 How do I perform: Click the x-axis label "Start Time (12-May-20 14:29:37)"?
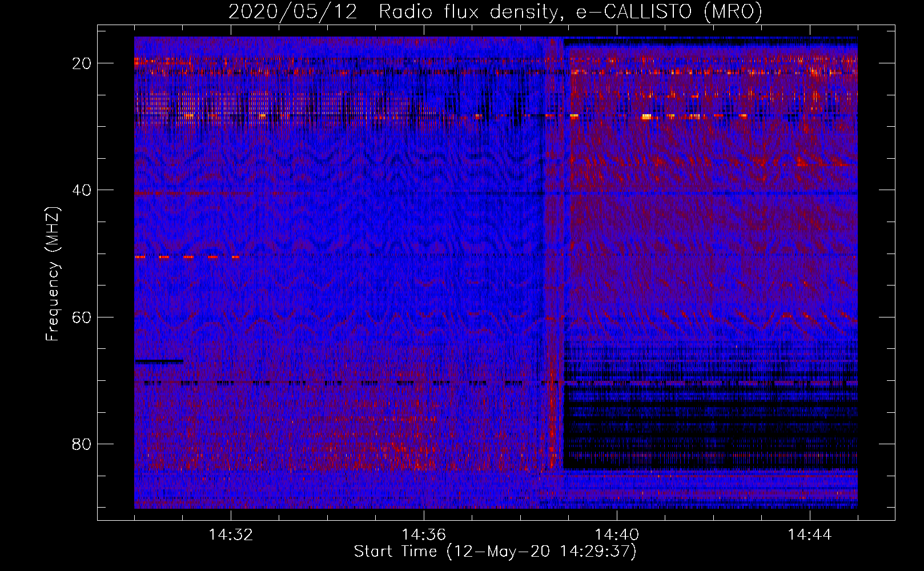pos(495,552)
